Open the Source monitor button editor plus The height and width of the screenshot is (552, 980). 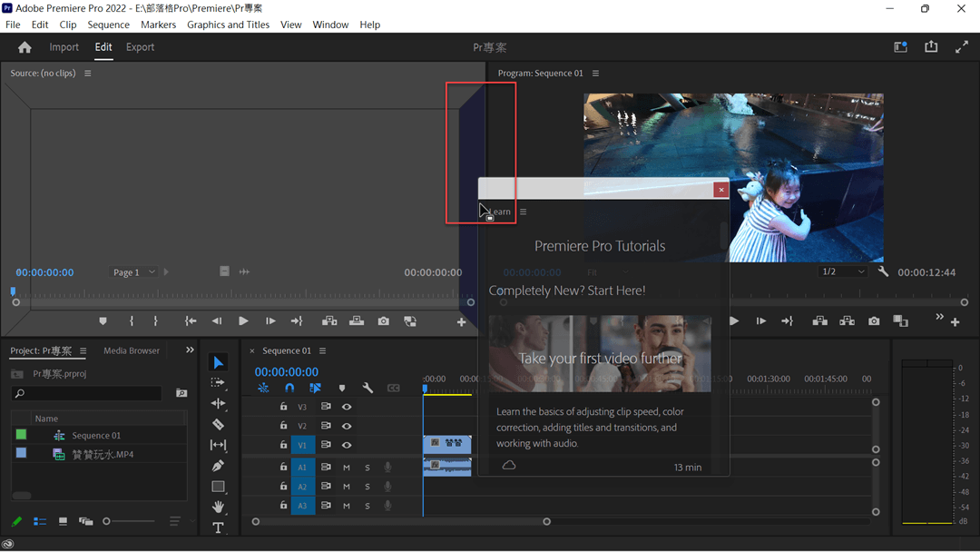tap(461, 322)
